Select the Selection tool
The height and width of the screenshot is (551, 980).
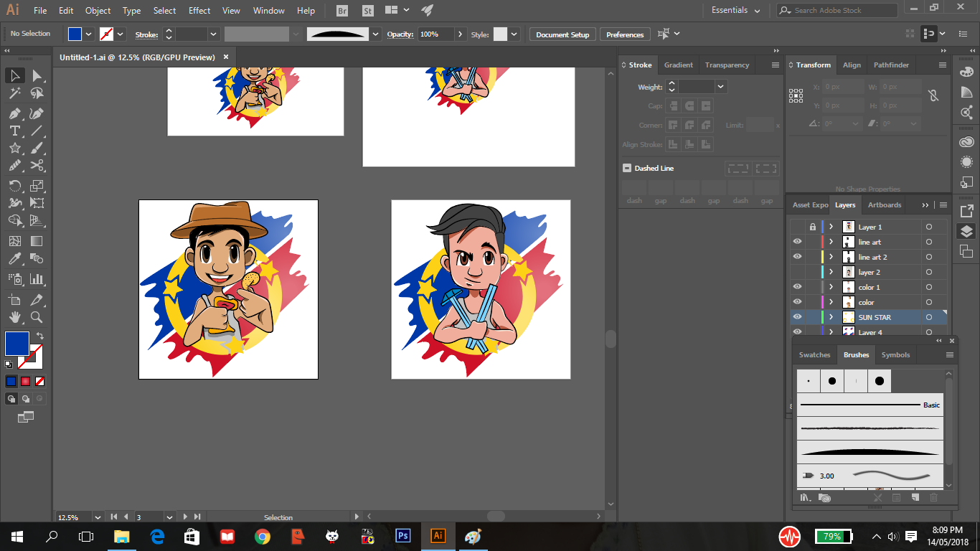[x=14, y=75]
